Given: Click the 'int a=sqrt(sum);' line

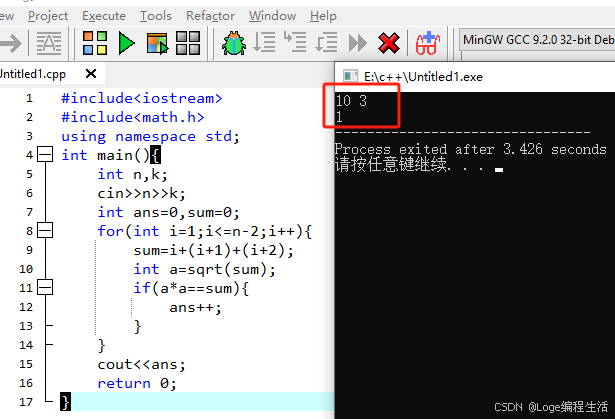Looking at the screenshot, I should (204, 269).
